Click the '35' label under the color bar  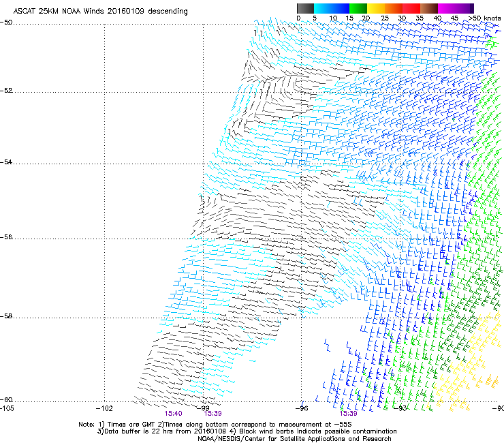[x=420, y=18]
